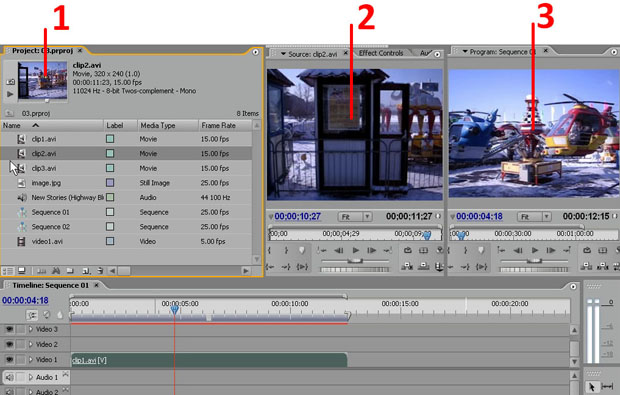Image resolution: width=620 pixels, height=395 pixels.
Task: Select the Program: Sequence 01 tab
Action: (502, 52)
